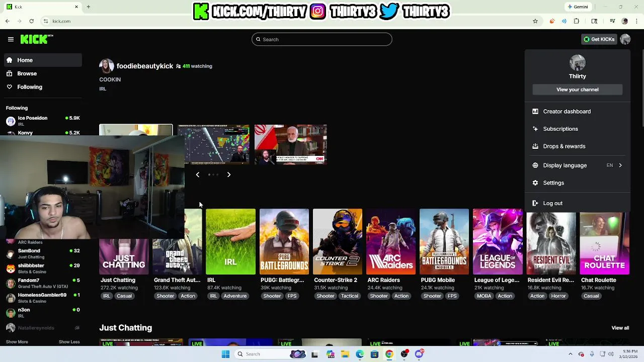Screen dimensions: 644x362
Task: Click View your channel button
Action: coord(577,89)
